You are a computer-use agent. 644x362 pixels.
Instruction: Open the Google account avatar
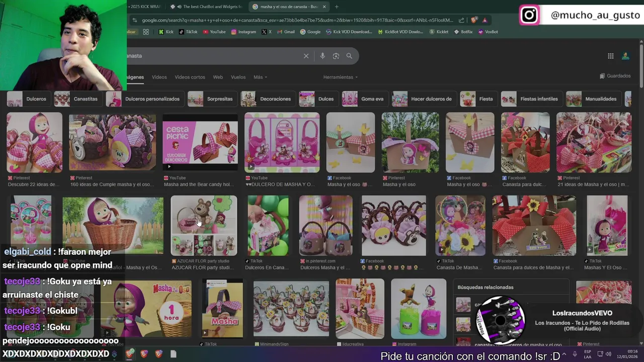click(625, 56)
